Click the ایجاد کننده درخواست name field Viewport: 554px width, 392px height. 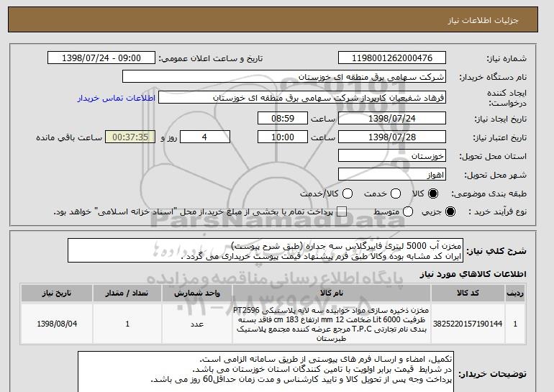coord(302,96)
